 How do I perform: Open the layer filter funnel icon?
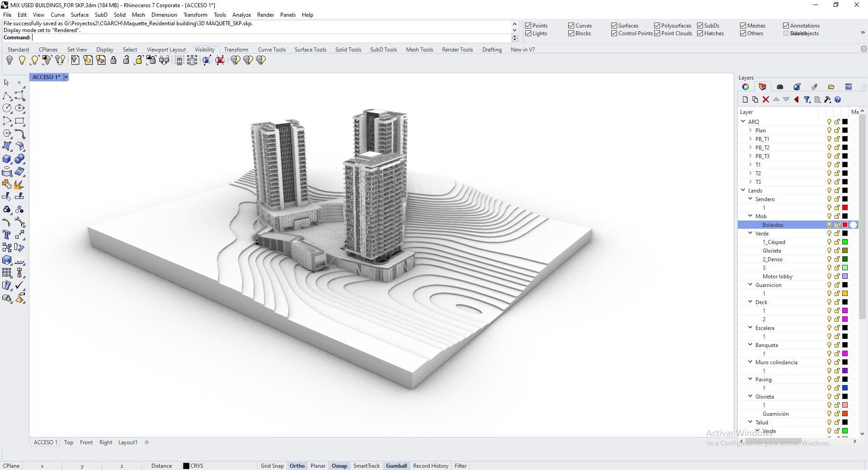click(808, 99)
